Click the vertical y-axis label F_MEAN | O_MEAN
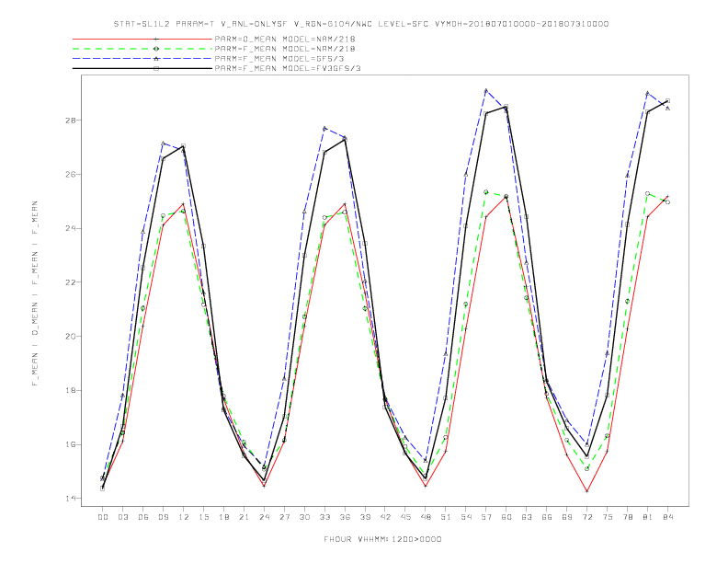Image resolution: width=728 pixels, height=563 pixels. (35, 293)
